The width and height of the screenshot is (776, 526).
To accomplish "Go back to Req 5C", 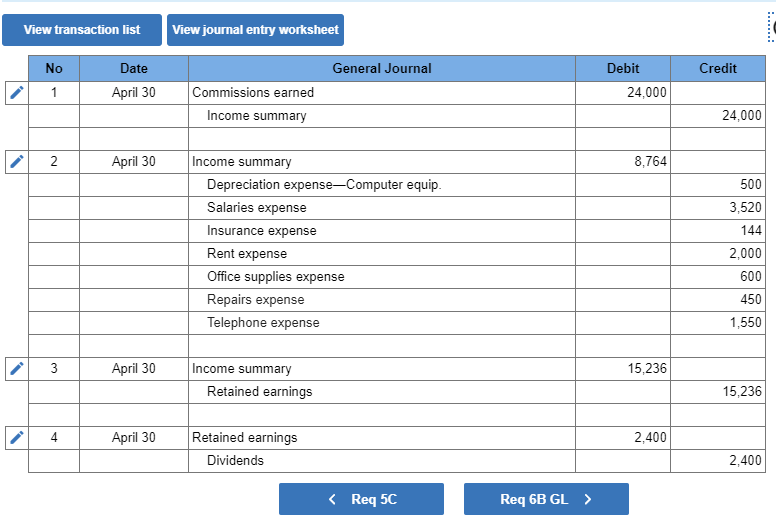I will (361, 499).
